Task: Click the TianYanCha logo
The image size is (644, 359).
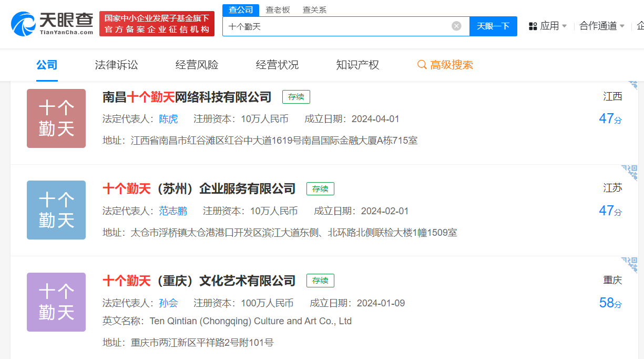Action: [x=52, y=24]
